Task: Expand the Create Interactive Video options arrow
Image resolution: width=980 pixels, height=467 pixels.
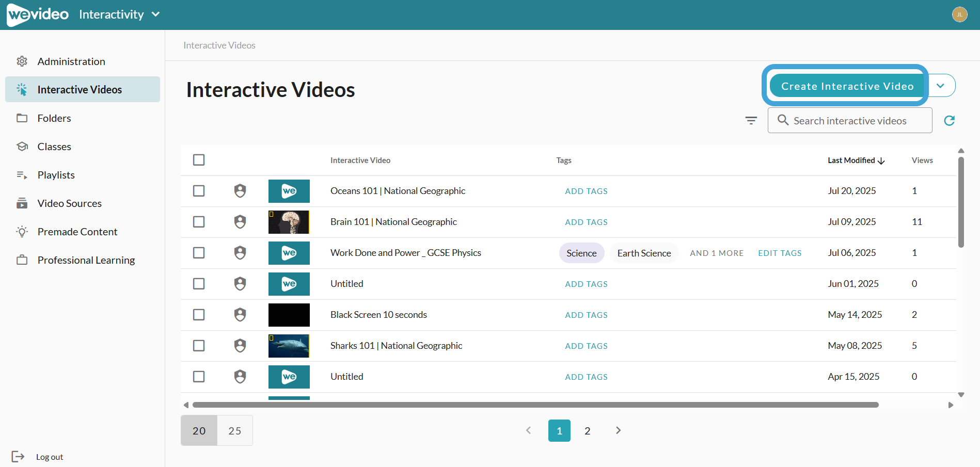Action: click(941, 86)
